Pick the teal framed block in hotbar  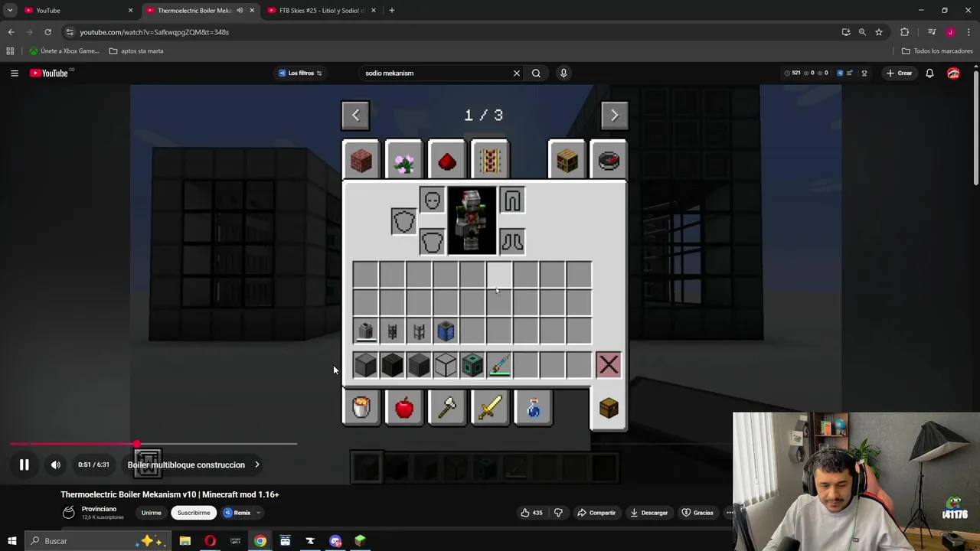(472, 364)
